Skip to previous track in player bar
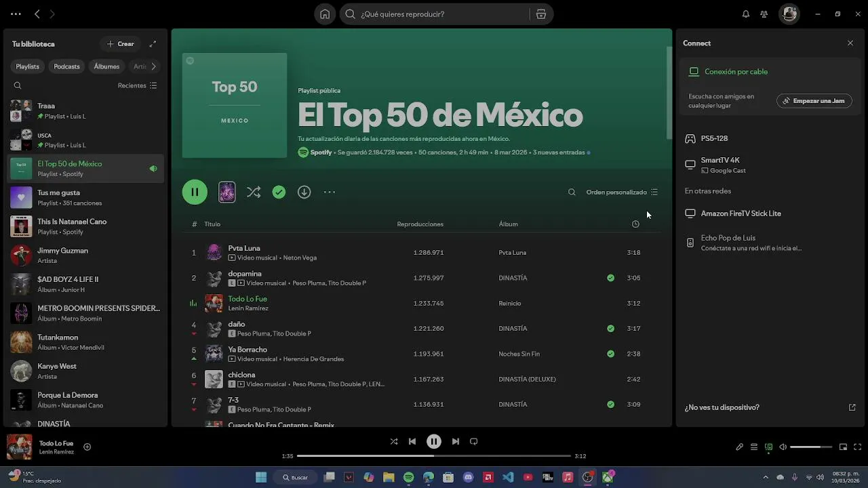 (x=412, y=441)
